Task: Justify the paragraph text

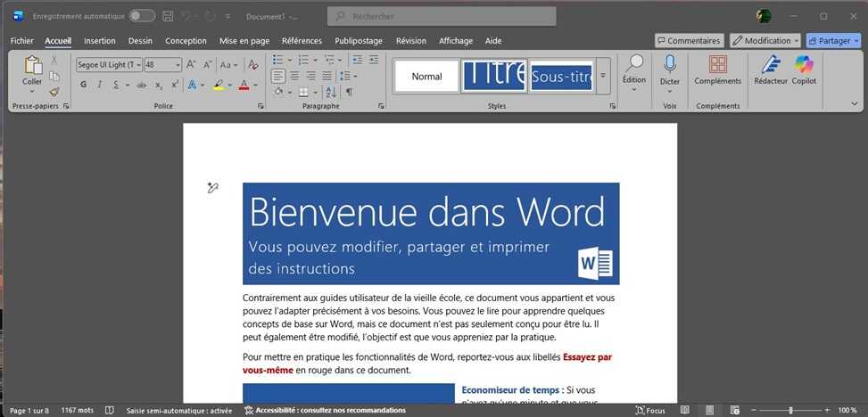Action: (327, 76)
